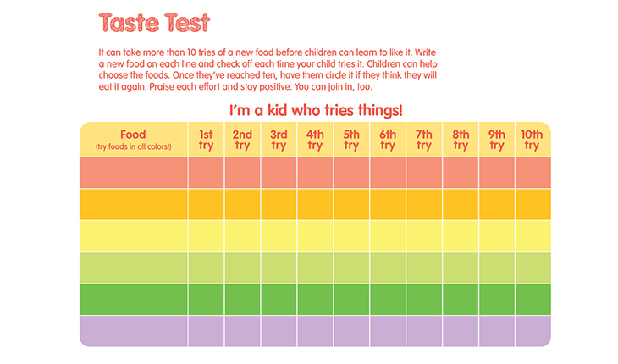Check the 6th try box in the yellow row
The image size is (618, 364).
click(x=388, y=236)
